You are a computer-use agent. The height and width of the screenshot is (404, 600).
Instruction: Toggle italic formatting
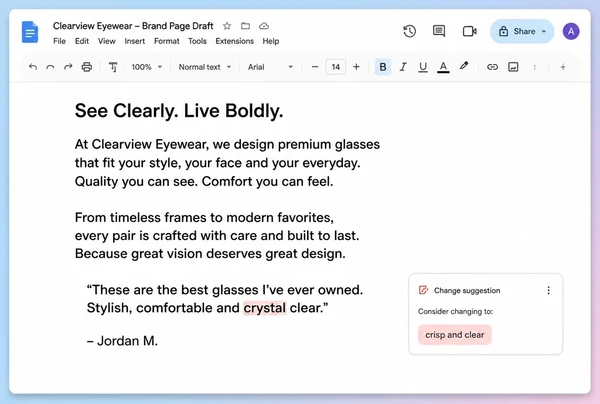tap(403, 67)
